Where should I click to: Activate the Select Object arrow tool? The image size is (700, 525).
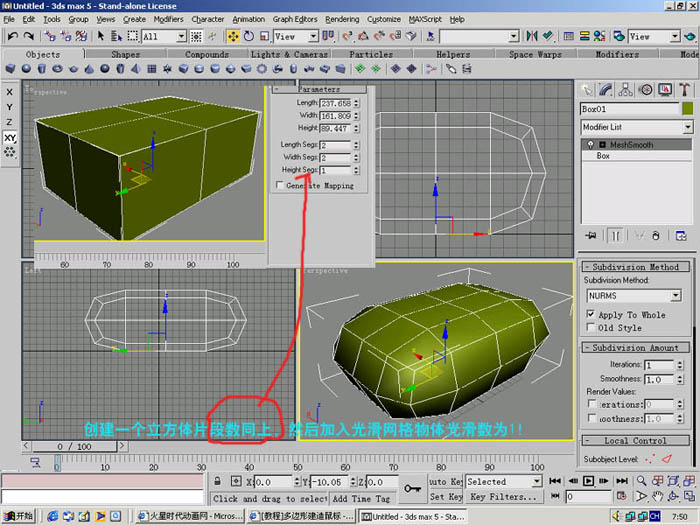(100, 36)
